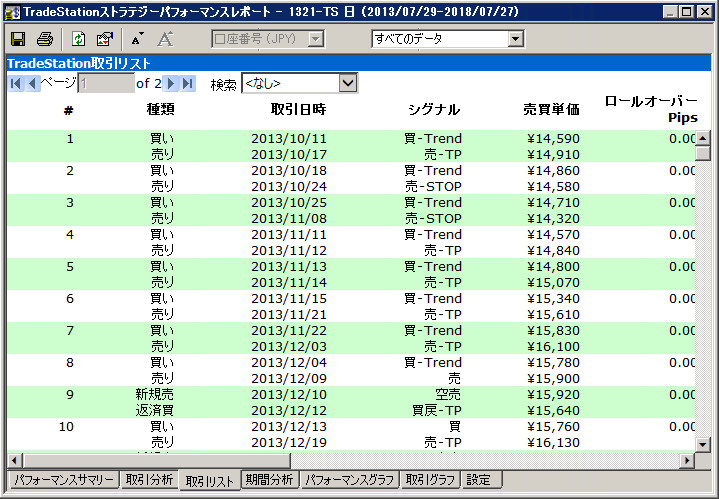The height and width of the screenshot is (499, 719).
Task: Click trade number 4
Action: pos(70,235)
